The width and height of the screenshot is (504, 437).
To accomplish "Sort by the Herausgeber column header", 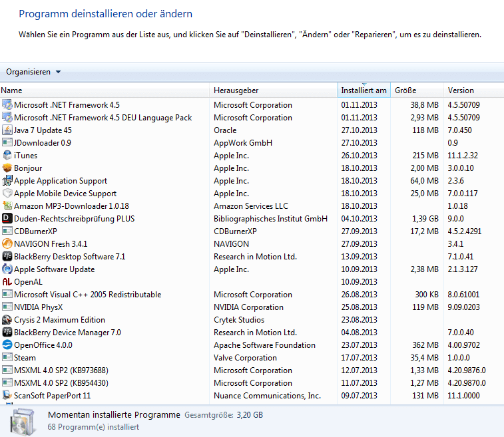I will [274, 90].
